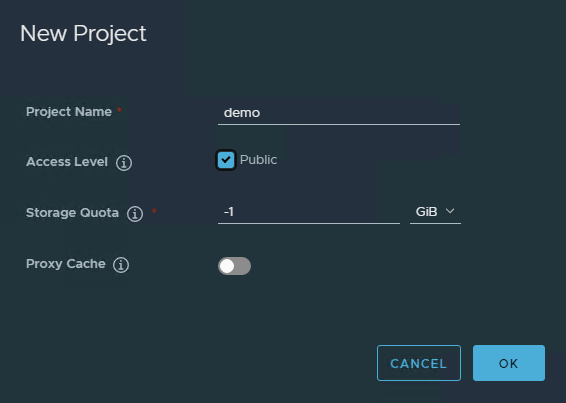Focus the Project Name field containing demo
The height and width of the screenshot is (403, 566).
click(x=339, y=114)
